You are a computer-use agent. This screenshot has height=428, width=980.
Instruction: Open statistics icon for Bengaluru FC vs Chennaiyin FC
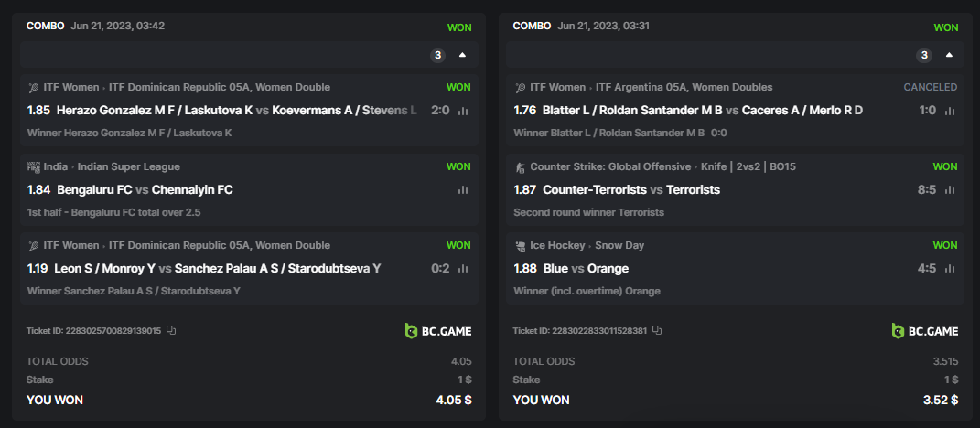point(462,190)
